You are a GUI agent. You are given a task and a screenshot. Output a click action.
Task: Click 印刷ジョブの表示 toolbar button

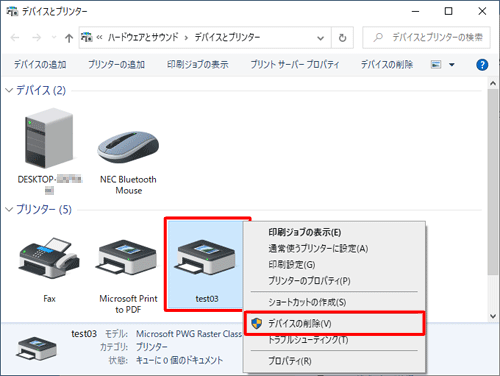pyautogui.click(x=198, y=65)
